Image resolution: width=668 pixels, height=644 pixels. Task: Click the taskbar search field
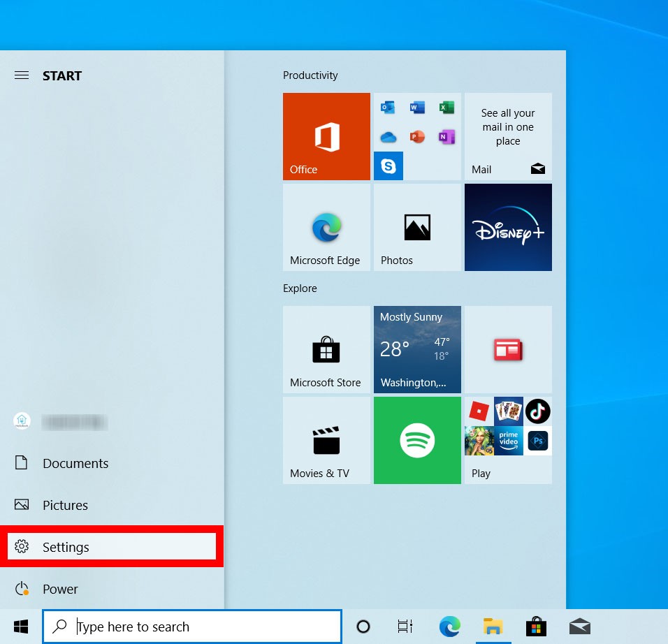(192, 627)
